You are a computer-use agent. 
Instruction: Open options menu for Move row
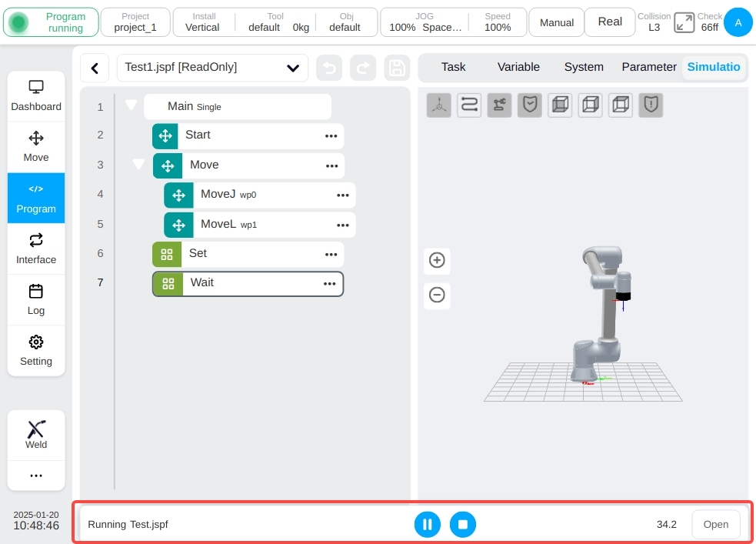331,166
